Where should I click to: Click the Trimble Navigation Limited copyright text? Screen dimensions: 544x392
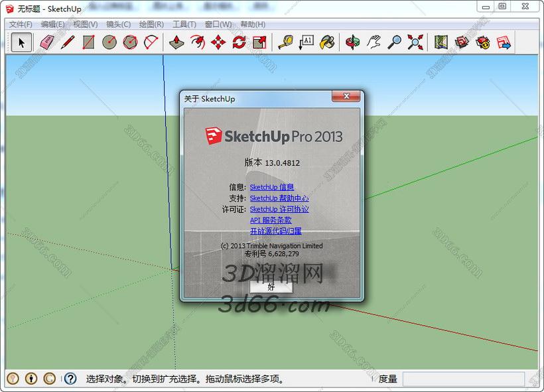click(x=271, y=245)
